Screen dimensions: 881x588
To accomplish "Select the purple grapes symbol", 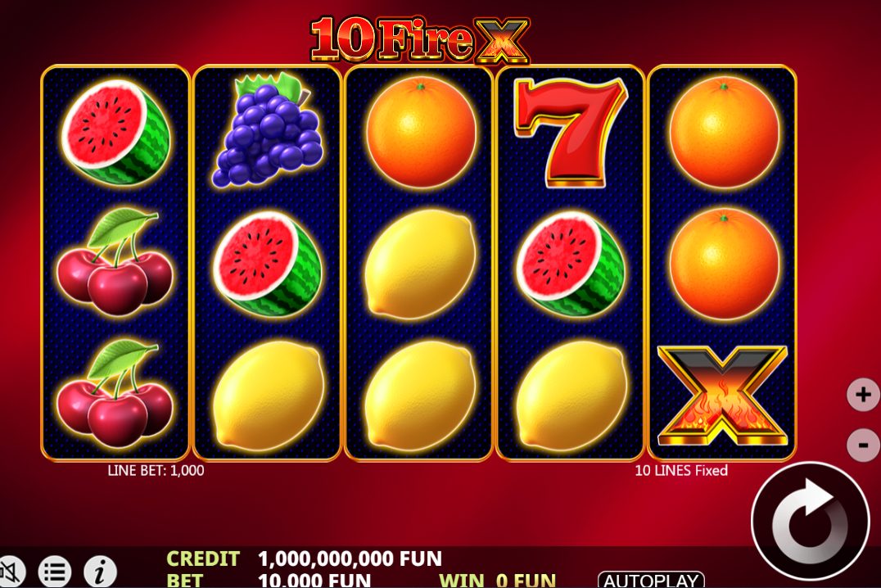I will [268, 130].
